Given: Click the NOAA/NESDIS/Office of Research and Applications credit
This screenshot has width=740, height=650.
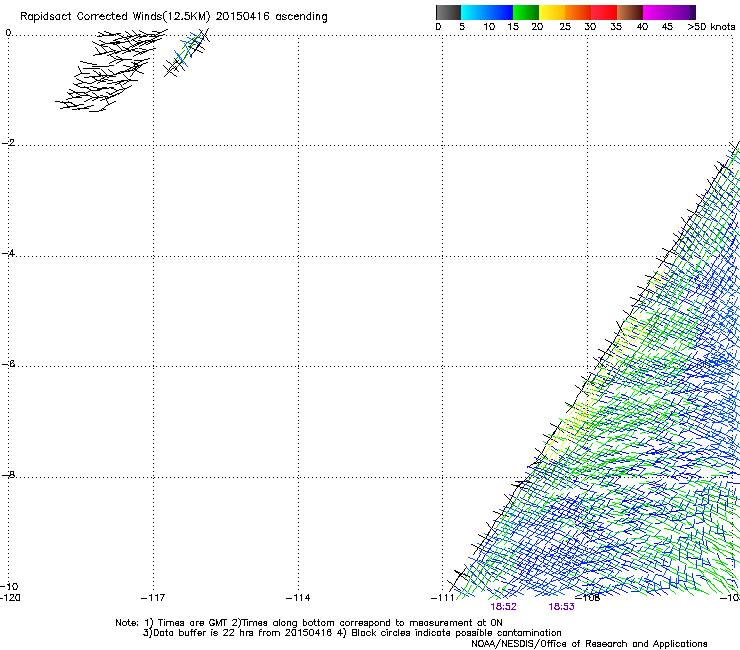Looking at the screenshot, I should (x=589, y=644).
